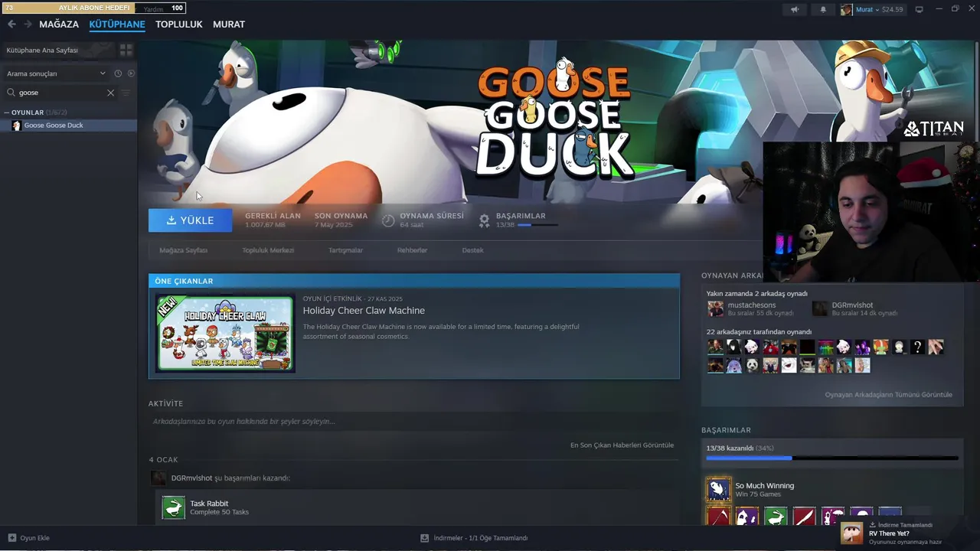Open Topluluk Merkezi
The width and height of the screenshot is (980, 551).
pyautogui.click(x=268, y=250)
